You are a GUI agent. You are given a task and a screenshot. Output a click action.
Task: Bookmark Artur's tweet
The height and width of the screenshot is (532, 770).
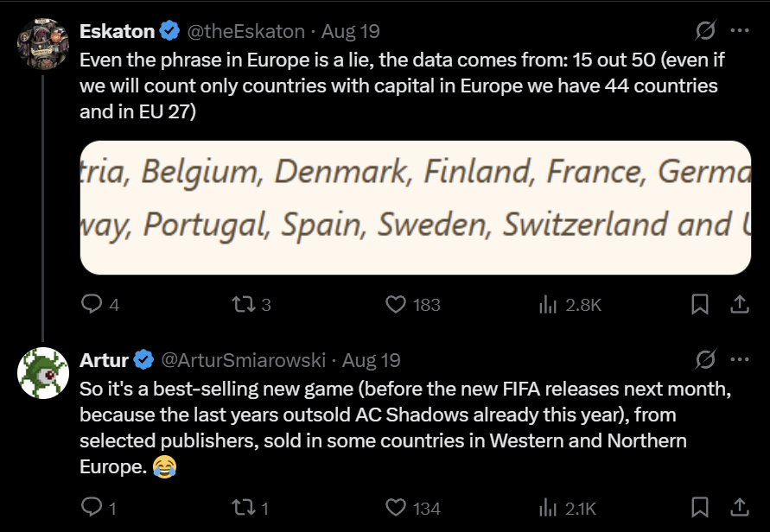[701, 507]
